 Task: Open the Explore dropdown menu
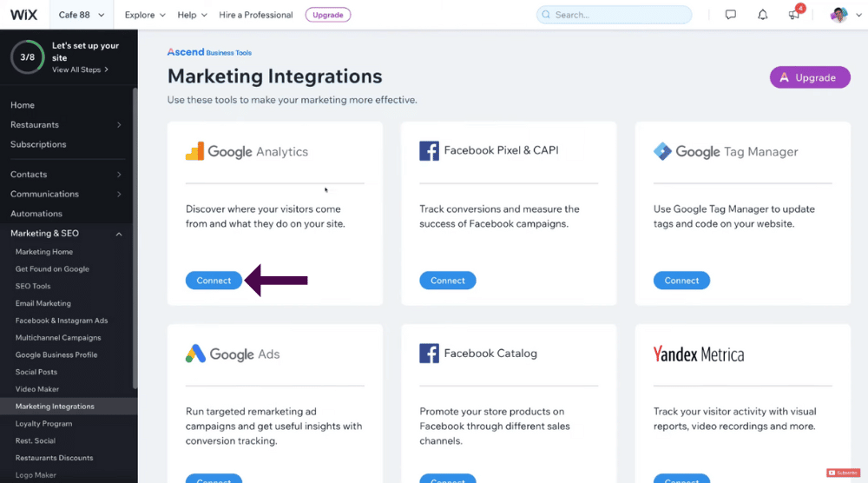[x=145, y=15]
